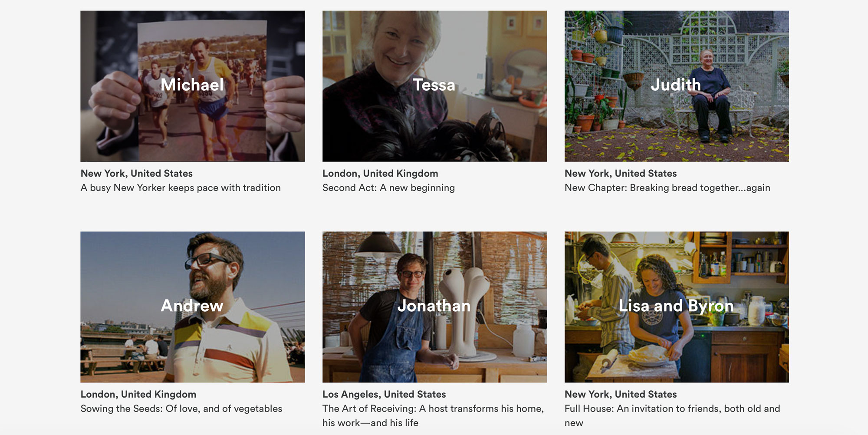868x435 pixels.
Task: Click London, United Kingdom under Andrew's card
Action: click(138, 394)
